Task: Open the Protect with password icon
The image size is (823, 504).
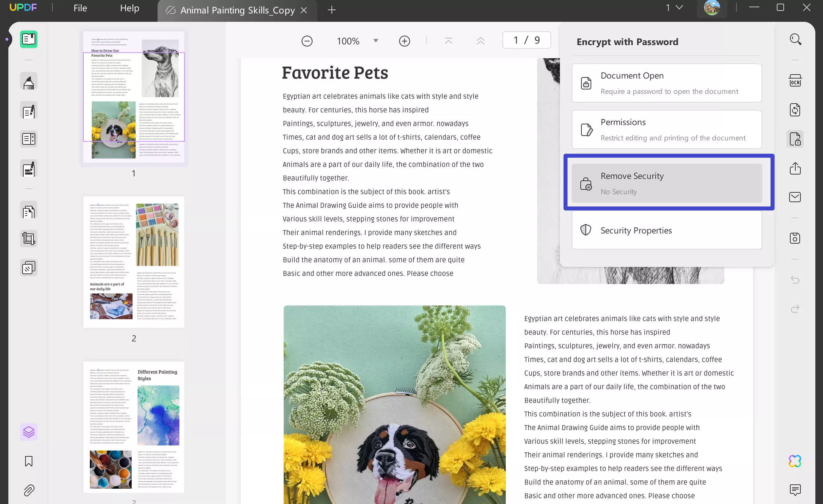Action: point(795,139)
